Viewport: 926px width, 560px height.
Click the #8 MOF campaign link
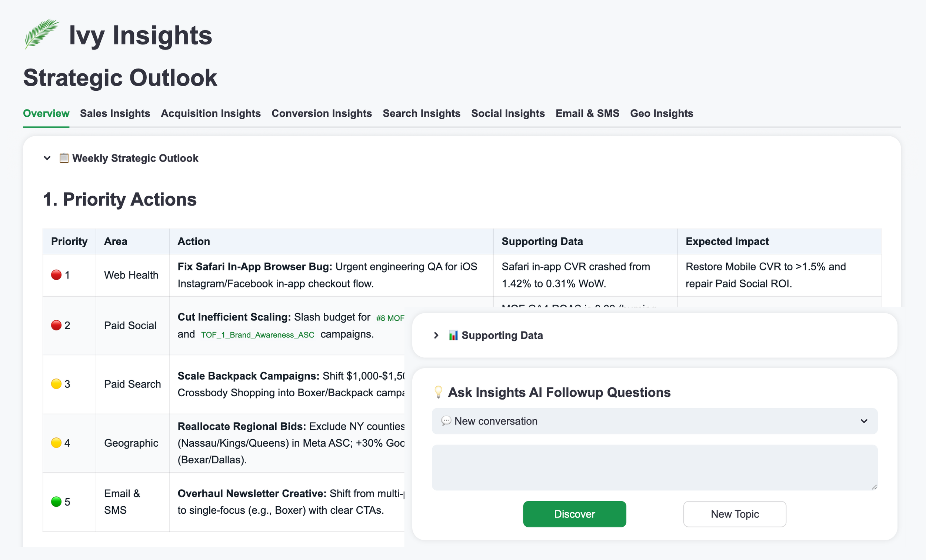390,319
